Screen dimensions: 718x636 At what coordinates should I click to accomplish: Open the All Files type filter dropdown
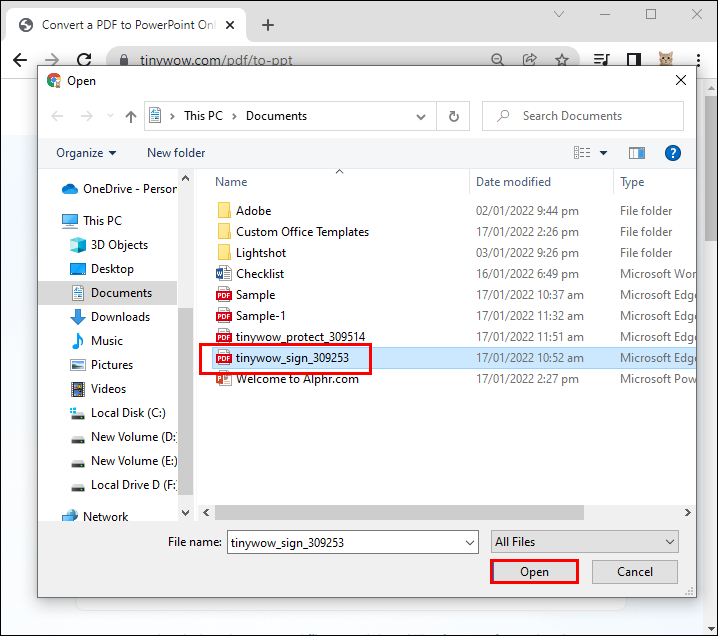(x=584, y=542)
